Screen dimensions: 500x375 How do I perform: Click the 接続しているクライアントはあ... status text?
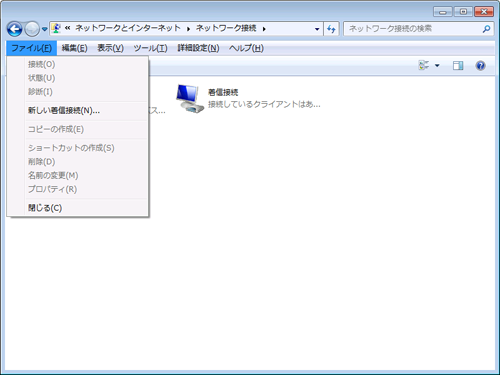click(264, 105)
